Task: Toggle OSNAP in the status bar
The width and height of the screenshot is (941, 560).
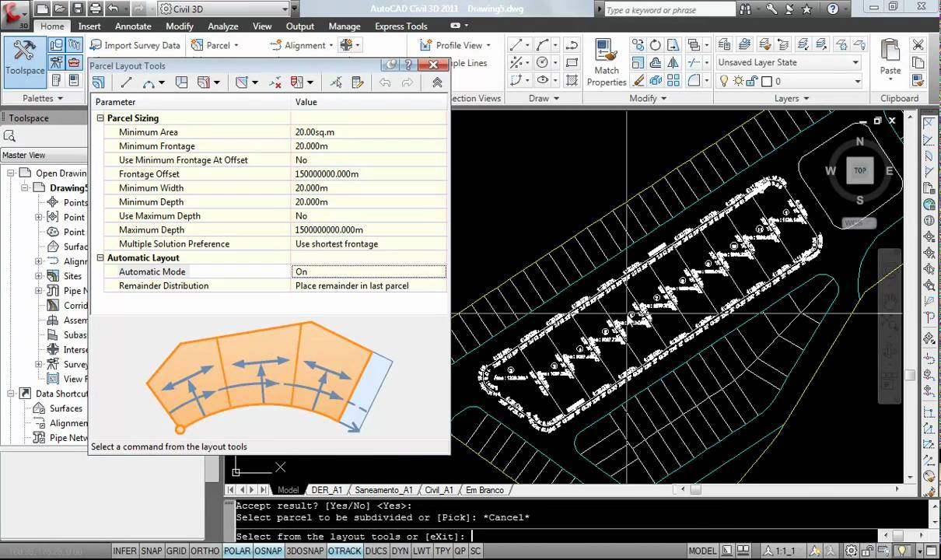Action: pos(268,551)
